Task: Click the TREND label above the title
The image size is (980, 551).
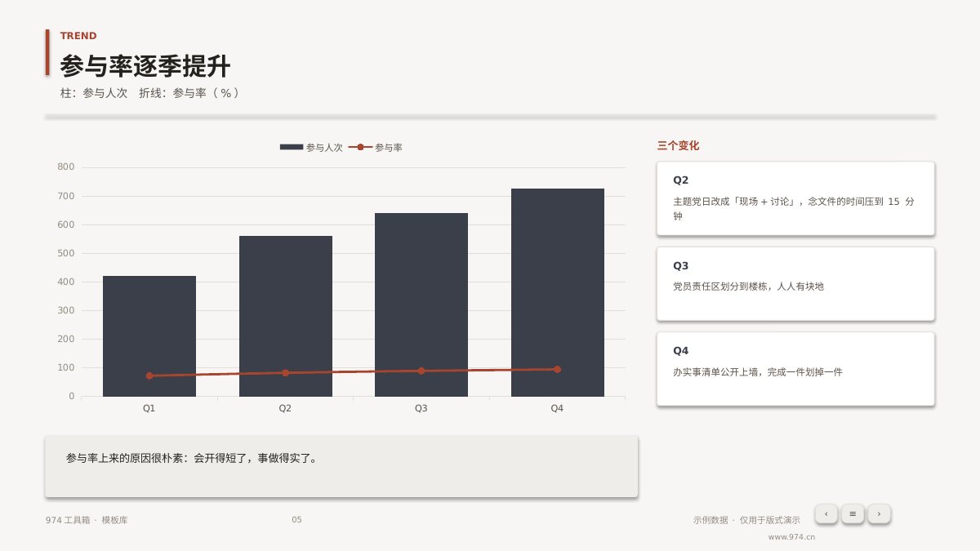Action: click(x=78, y=36)
